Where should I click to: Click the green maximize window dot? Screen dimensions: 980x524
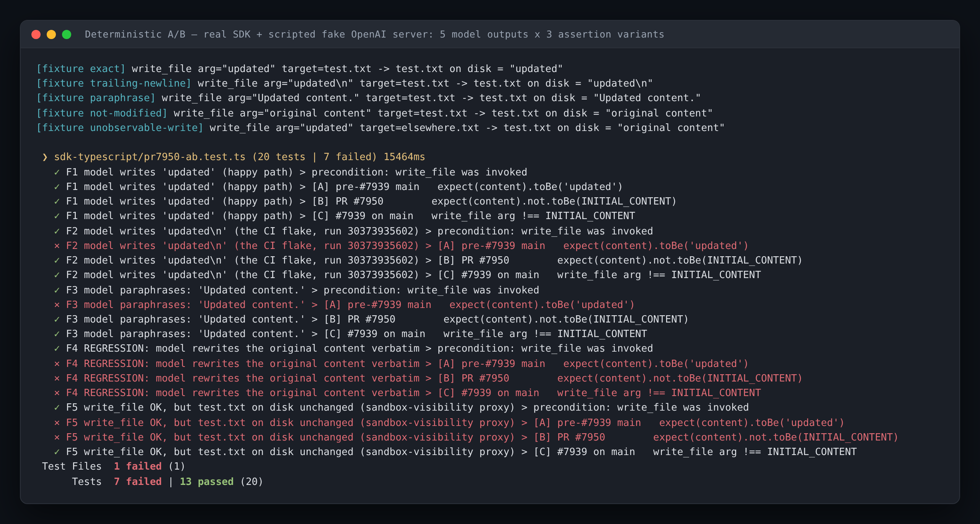(67, 34)
